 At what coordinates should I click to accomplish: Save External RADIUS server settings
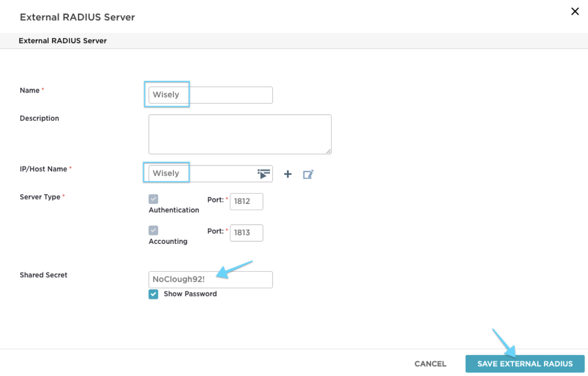525,364
